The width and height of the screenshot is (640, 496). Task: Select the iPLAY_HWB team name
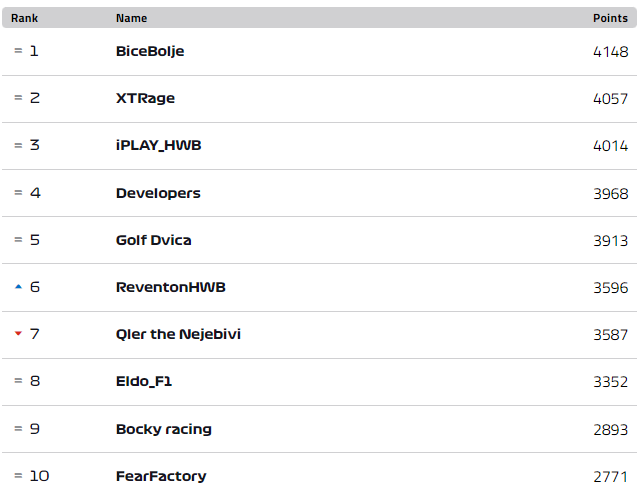[x=158, y=145]
